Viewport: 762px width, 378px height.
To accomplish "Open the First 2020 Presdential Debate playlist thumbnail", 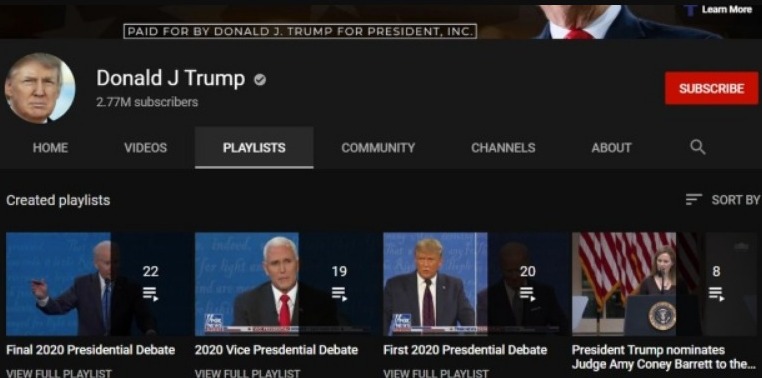I will pyautogui.click(x=474, y=284).
